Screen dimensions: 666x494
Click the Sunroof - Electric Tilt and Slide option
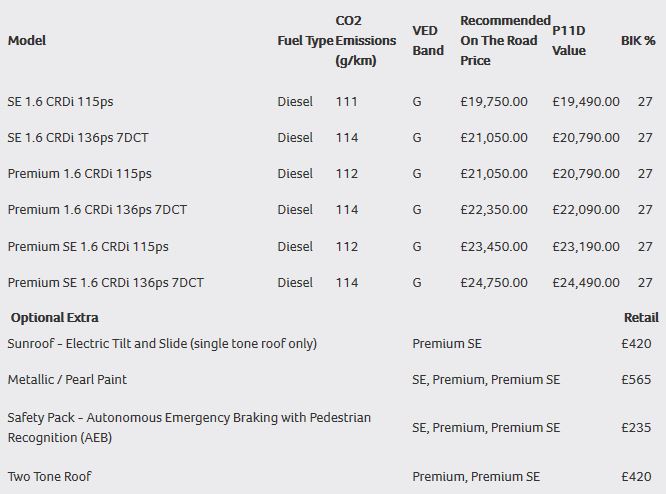[162, 344]
